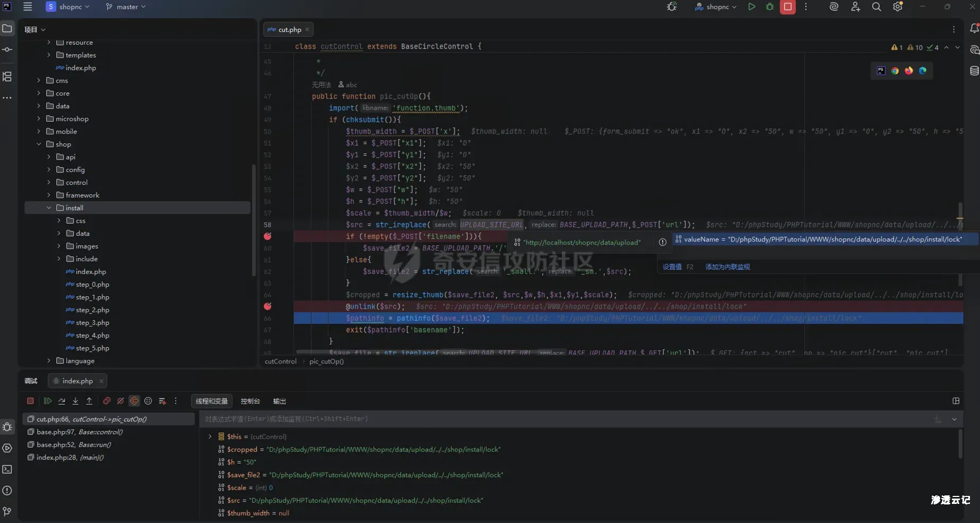Toggle breakpoint on the if !empty filename line
This screenshot has height=523, width=980.
267,236
